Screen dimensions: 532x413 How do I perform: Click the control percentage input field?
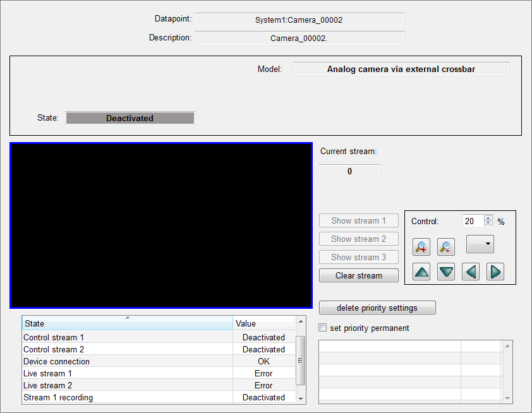pos(472,221)
